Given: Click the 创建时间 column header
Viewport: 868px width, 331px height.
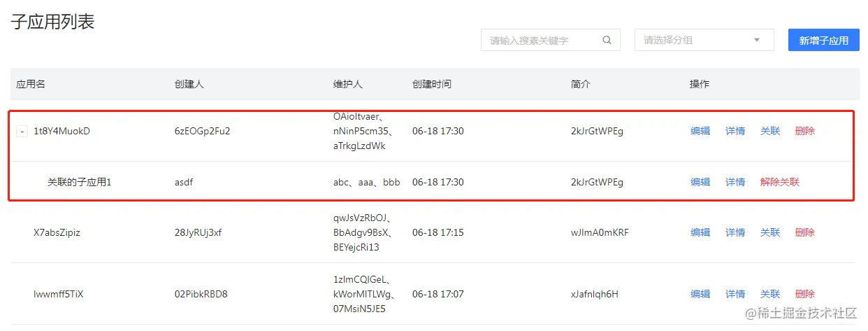Looking at the screenshot, I should coord(432,84).
